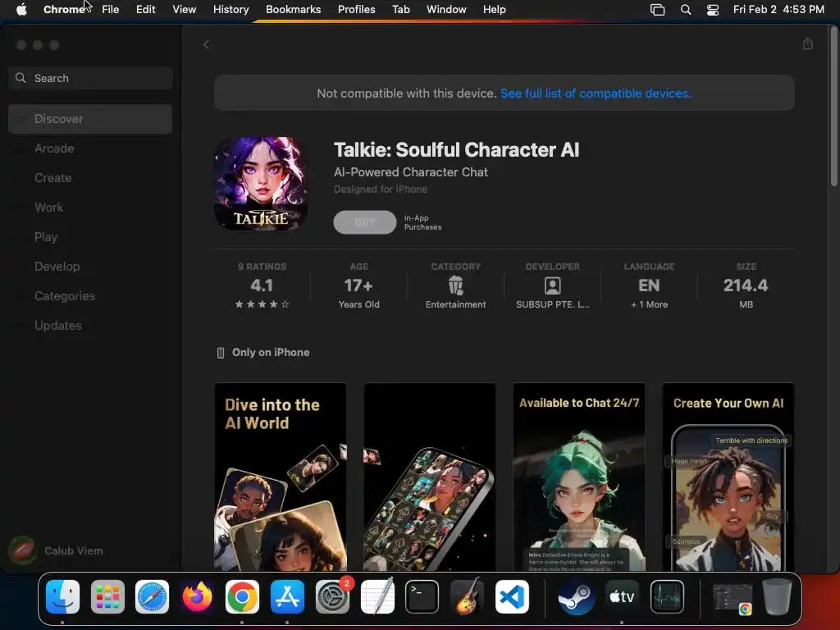Viewport: 840px width, 630px height.
Task: Click the Talkie app icon image
Action: coord(261,184)
